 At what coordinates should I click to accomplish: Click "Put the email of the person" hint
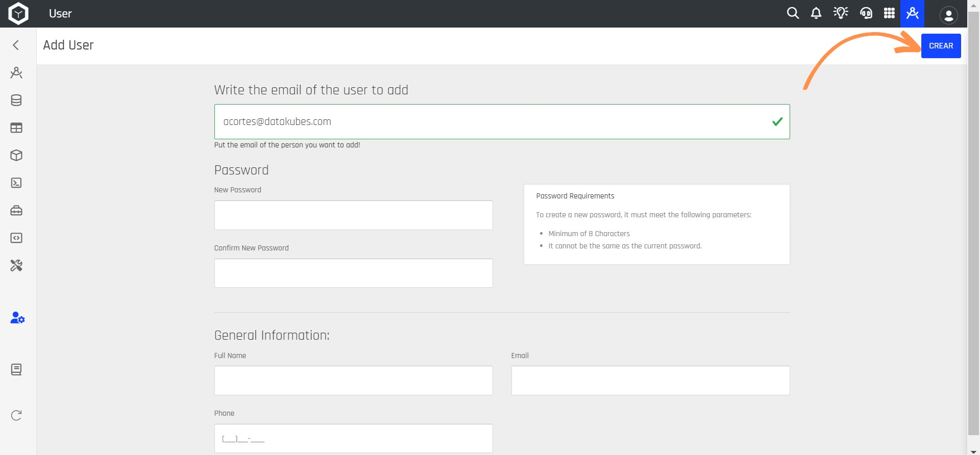click(x=287, y=145)
